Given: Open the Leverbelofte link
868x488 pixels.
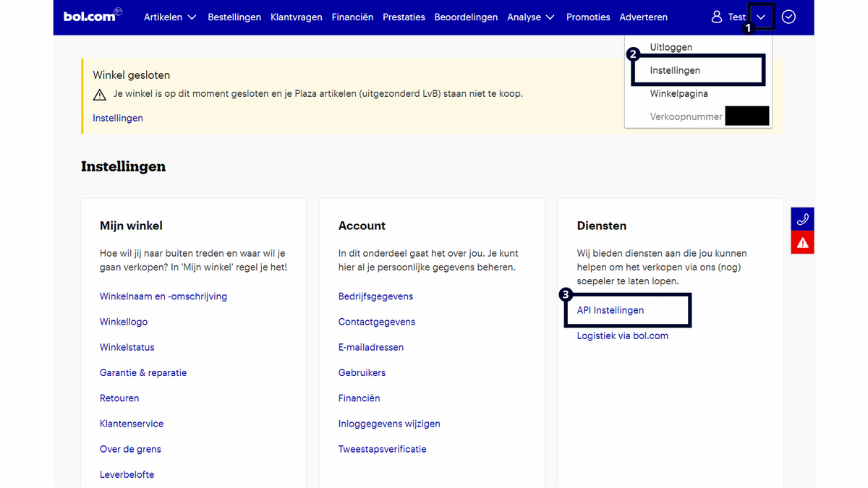Looking at the screenshot, I should [x=127, y=474].
